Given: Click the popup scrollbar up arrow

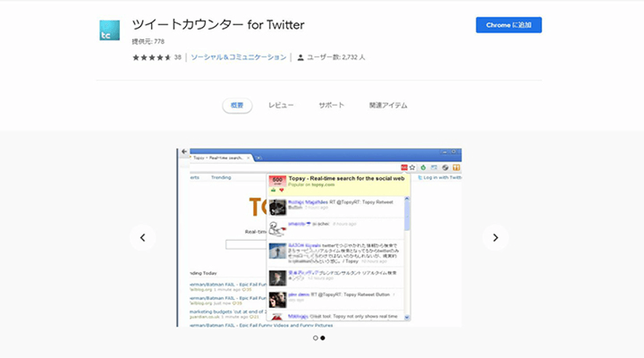Looking at the screenshot, I should coord(407,199).
